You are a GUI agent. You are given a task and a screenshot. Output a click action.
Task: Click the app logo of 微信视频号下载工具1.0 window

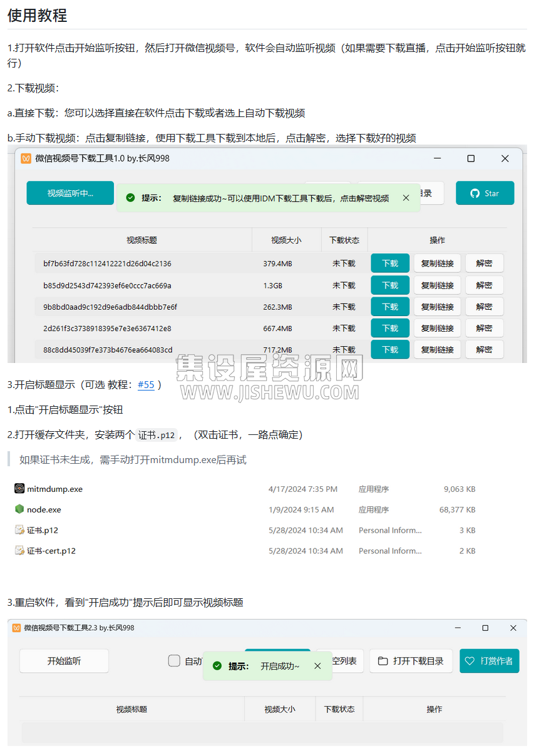26,158
